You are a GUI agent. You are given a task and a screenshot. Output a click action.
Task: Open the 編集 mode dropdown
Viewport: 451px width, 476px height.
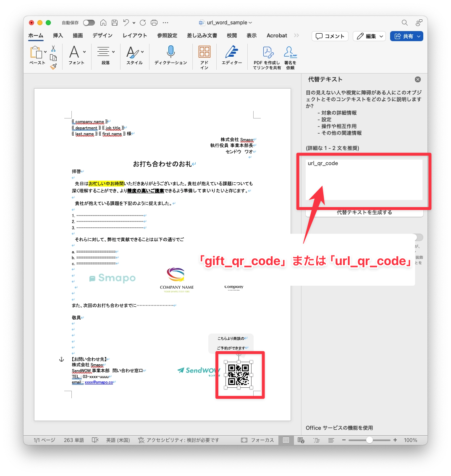(370, 37)
